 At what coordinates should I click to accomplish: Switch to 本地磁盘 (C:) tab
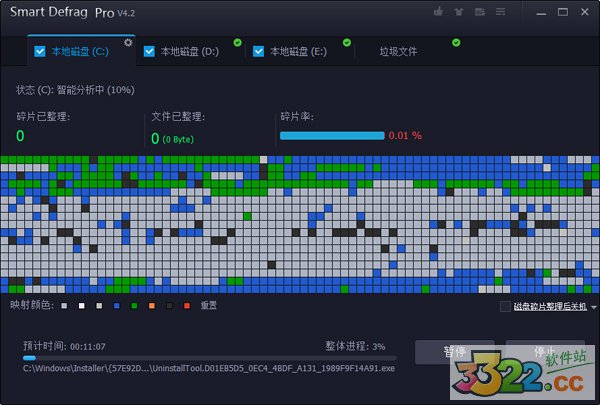(x=80, y=51)
